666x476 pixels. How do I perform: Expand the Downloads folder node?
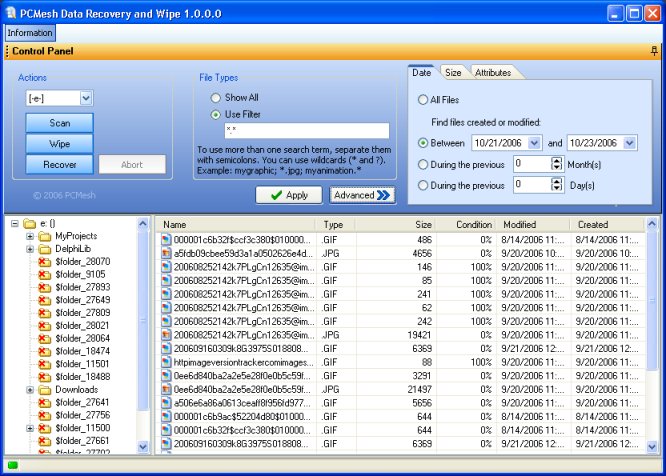click(30, 390)
